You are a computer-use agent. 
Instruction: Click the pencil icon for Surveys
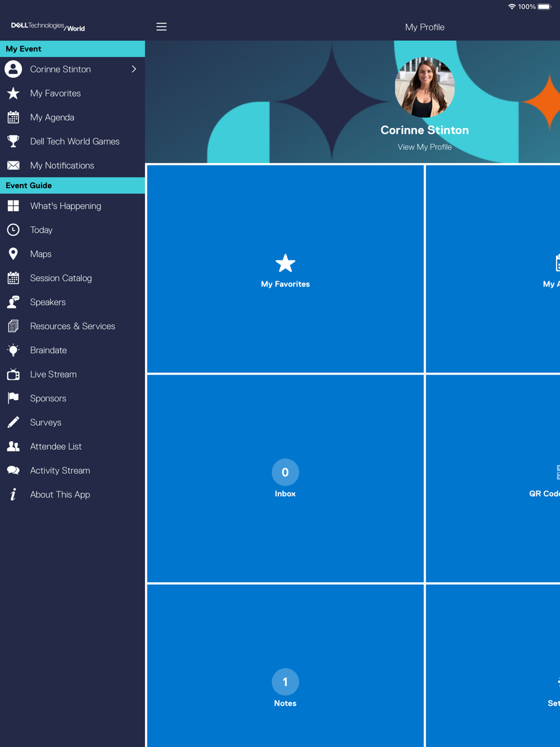(x=13, y=422)
